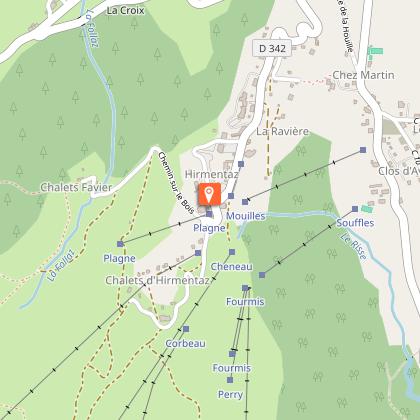Click the Perry lift station square
This screenshot has width=420, height=420.
click(230, 380)
